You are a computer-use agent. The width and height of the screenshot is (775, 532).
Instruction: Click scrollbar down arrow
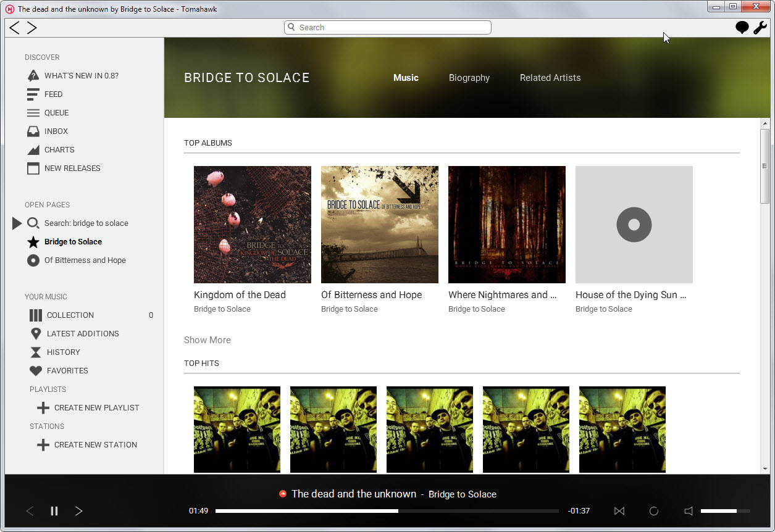coord(765,469)
